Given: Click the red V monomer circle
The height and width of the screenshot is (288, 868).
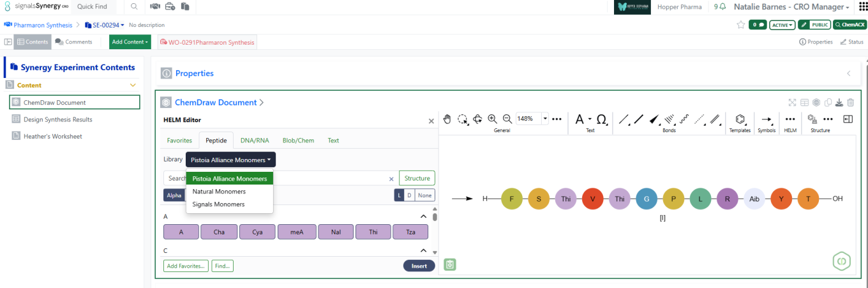Looking at the screenshot, I should [592, 199].
